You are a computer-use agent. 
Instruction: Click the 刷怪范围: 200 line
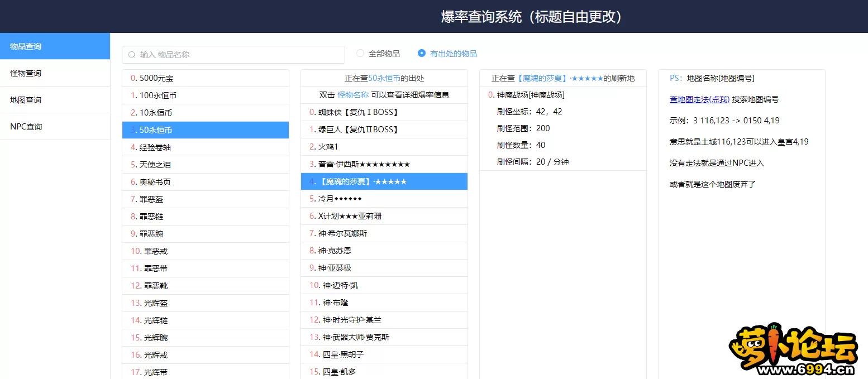(x=523, y=128)
